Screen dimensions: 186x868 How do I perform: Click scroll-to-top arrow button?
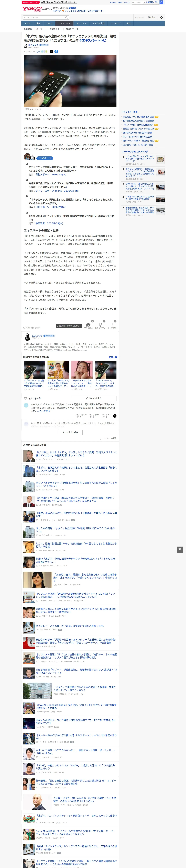[180, 550]
